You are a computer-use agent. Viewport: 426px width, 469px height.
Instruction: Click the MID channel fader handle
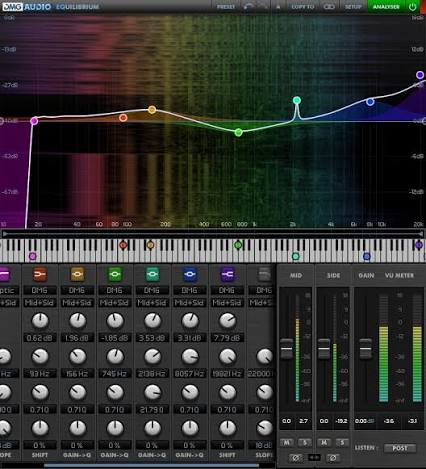point(287,349)
